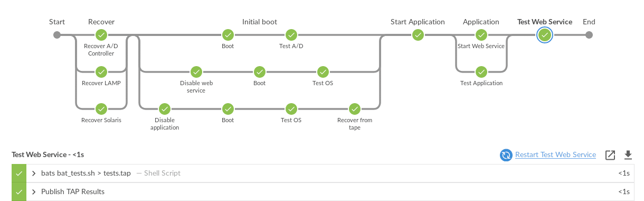The height and width of the screenshot is (201, 644).
Task: Click the End node of the pipeline
Action: tap(589, 35)
